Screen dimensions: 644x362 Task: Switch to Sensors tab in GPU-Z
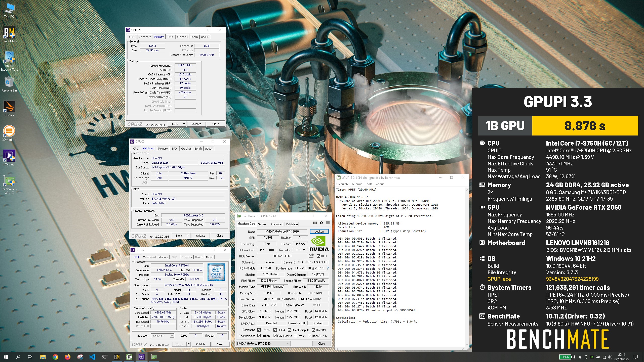pyautogui.click(x=263, y=224)
